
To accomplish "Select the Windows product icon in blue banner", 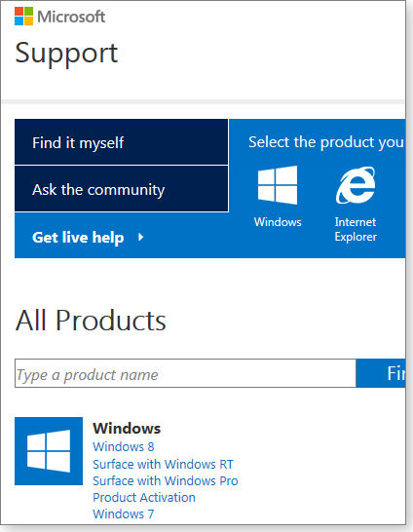I will tap(278, 185).
